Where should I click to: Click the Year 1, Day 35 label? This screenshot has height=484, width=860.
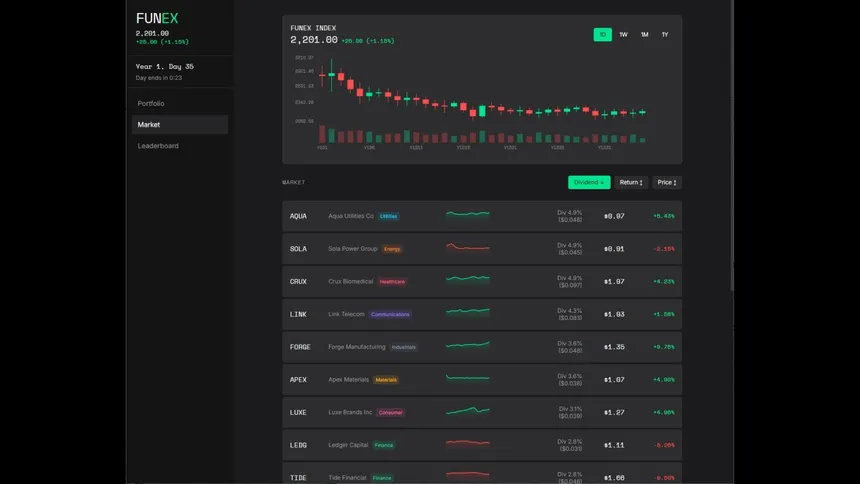(165, 66)
